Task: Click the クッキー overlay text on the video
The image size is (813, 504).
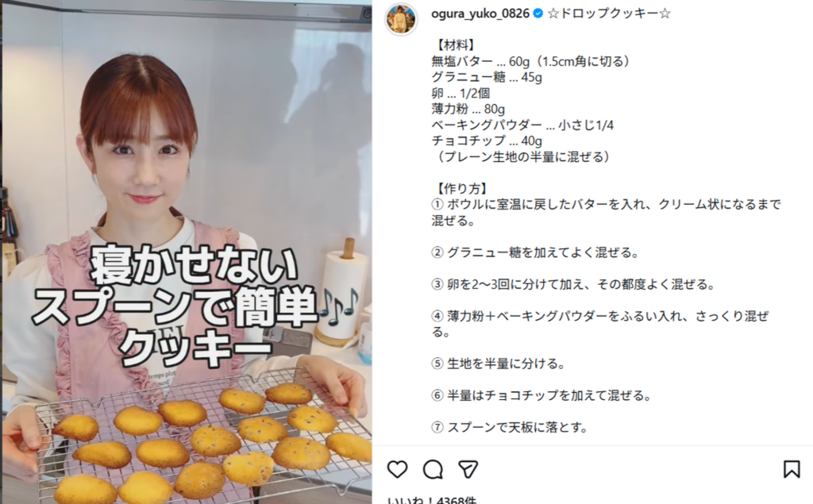Action: tap(195, 348)
